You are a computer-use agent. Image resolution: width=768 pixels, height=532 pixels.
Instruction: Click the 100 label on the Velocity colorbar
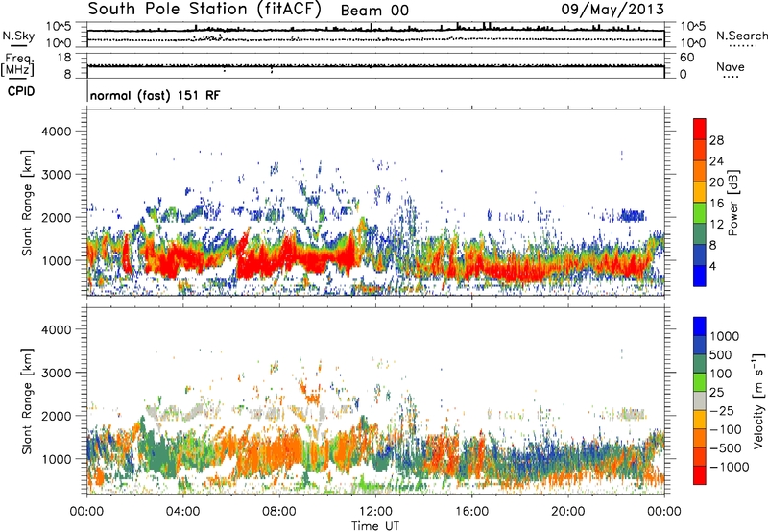(721, 374)
